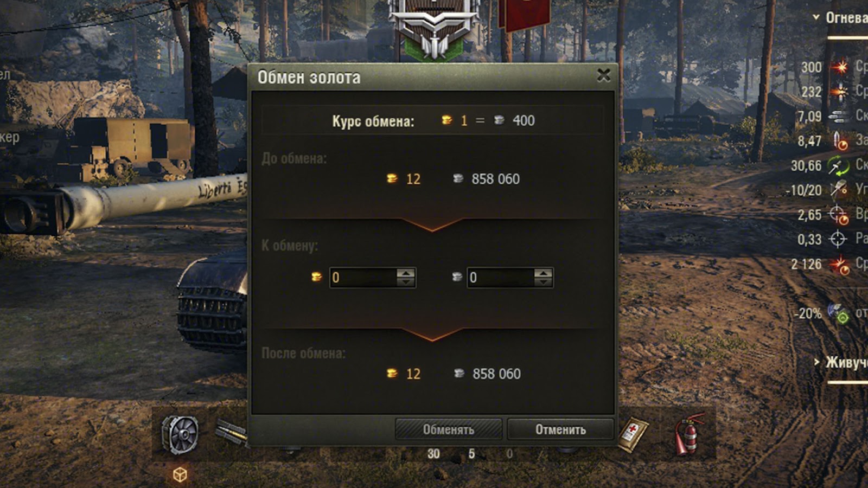The width and height of the screenshot is (868, 488).
Task: Click the ammunition shells icon
Action: [232, 432]
